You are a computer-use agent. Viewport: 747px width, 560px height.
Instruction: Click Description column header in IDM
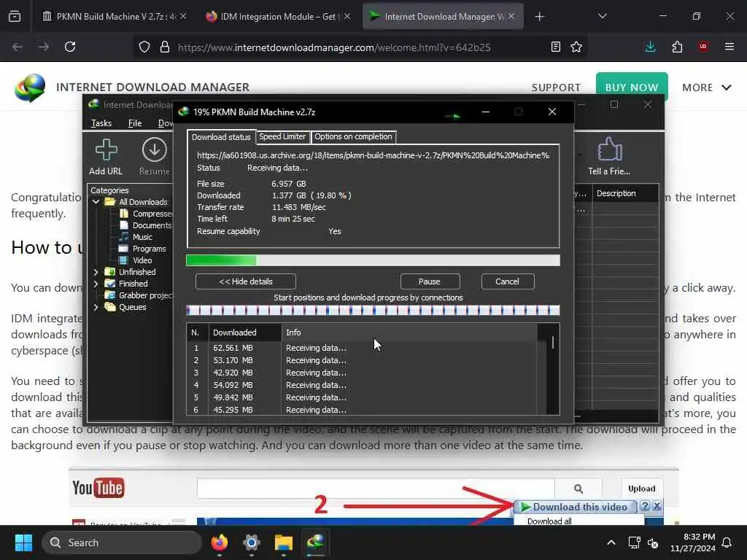pyautogui.click(x=625, y=193)
